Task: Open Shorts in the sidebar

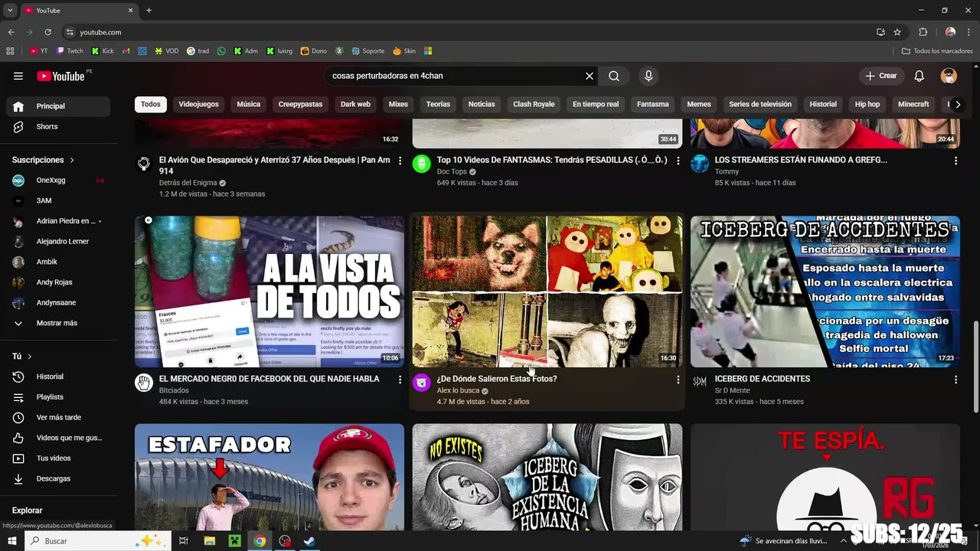Action: 58,126
